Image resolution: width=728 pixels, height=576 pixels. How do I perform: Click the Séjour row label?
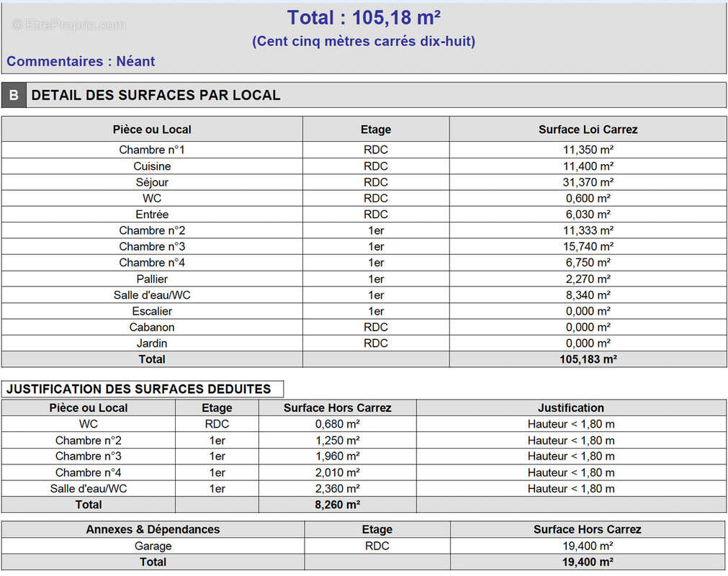[152, 182]
